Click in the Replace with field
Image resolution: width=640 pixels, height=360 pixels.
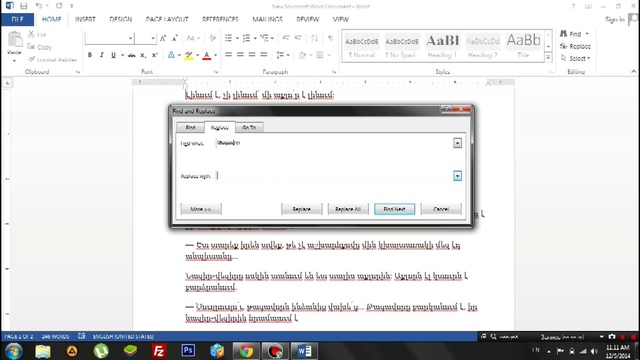334,176
